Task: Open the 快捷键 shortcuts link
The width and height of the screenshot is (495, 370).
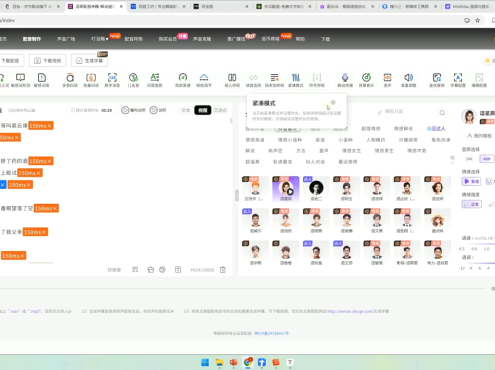Action: point(114,270)
